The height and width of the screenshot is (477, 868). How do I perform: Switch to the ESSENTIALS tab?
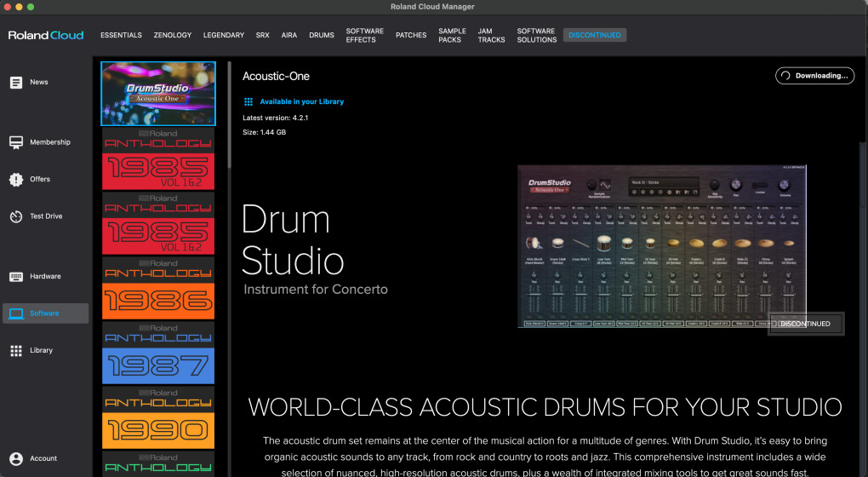click(x=121, y=35)
